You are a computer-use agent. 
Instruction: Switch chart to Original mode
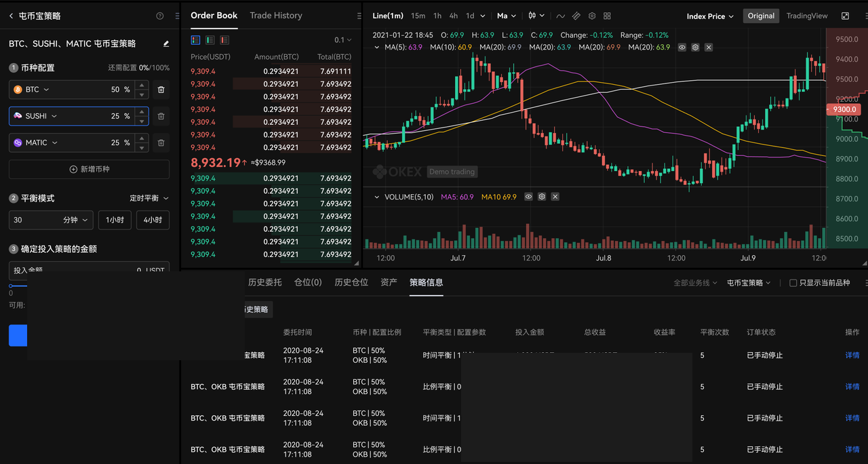click(x=761, y=16)
